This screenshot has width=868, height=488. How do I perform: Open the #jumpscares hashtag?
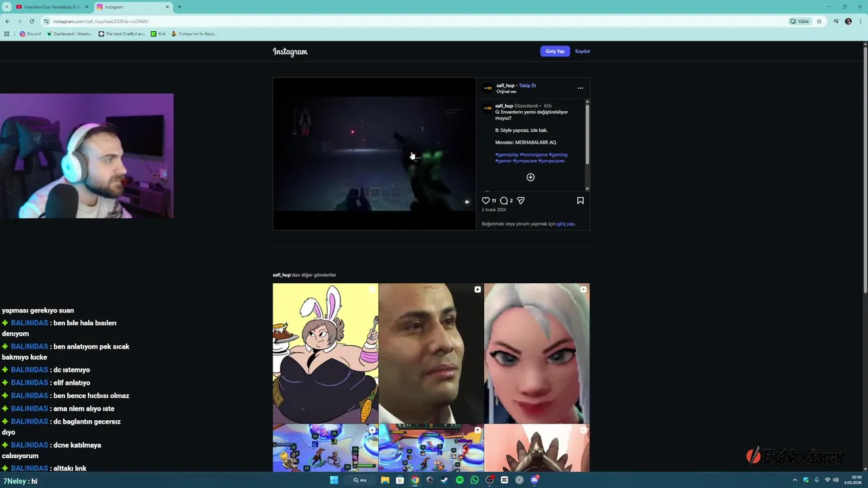[x=551, y=161]
